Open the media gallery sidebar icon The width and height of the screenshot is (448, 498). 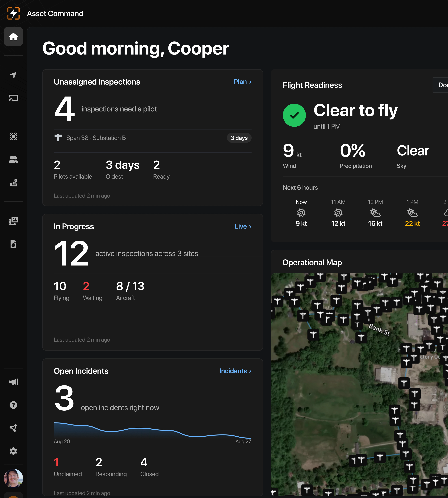pyautogui.click(x=13, y=221)
